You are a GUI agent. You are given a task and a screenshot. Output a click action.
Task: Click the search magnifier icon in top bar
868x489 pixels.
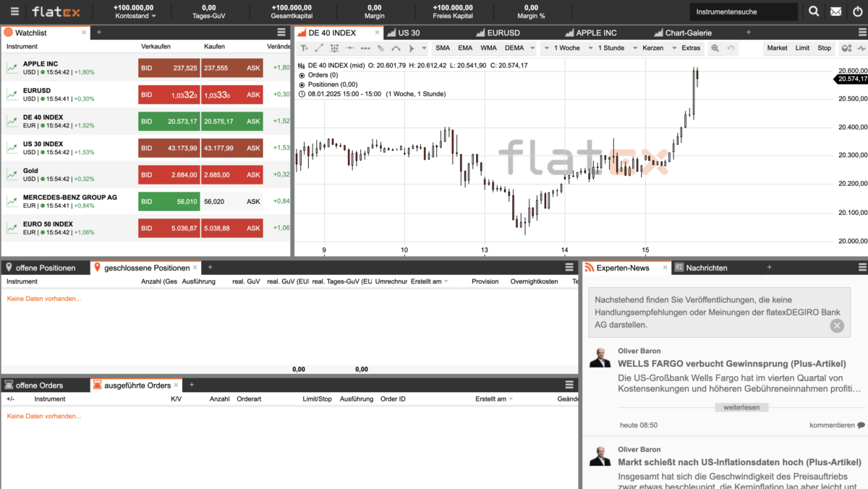[x=814, y=12]
